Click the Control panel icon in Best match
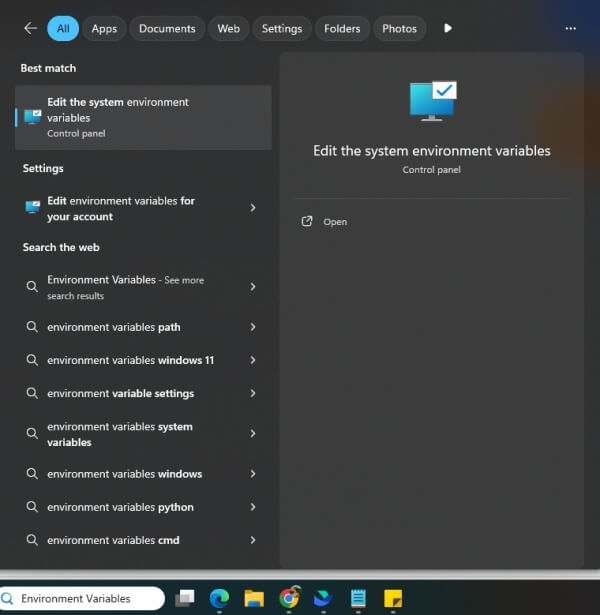Image resolution: width=600 pixels, height=615 pixels. [x=33, y=117]
